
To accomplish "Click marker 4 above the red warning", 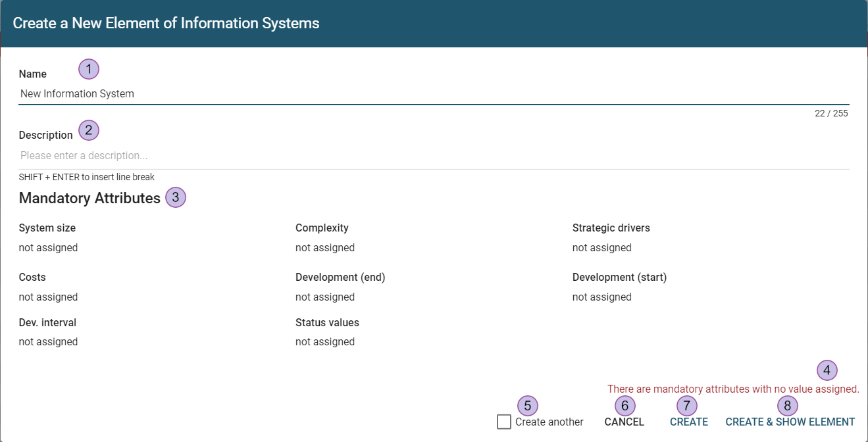I will 827,370.
